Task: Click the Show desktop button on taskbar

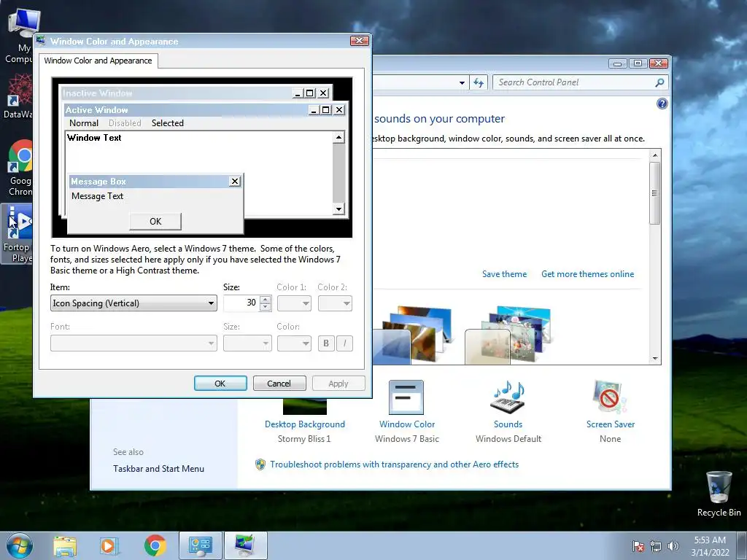Action: point(742,545)
